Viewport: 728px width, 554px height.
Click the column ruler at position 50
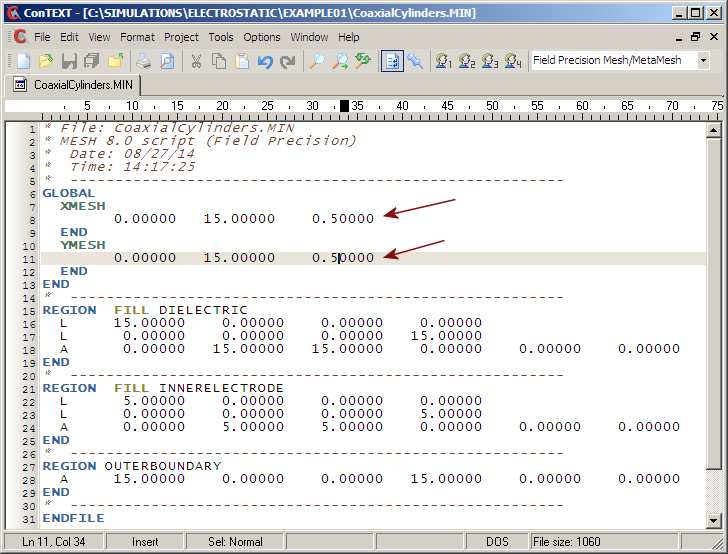pyautogui.click(x=492, y=106)
